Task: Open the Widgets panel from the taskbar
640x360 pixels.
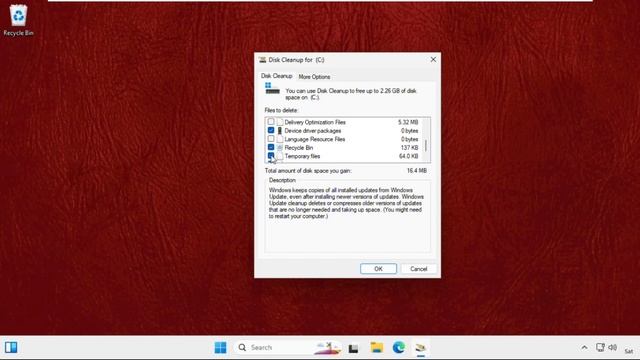Action: click(11, 347)
